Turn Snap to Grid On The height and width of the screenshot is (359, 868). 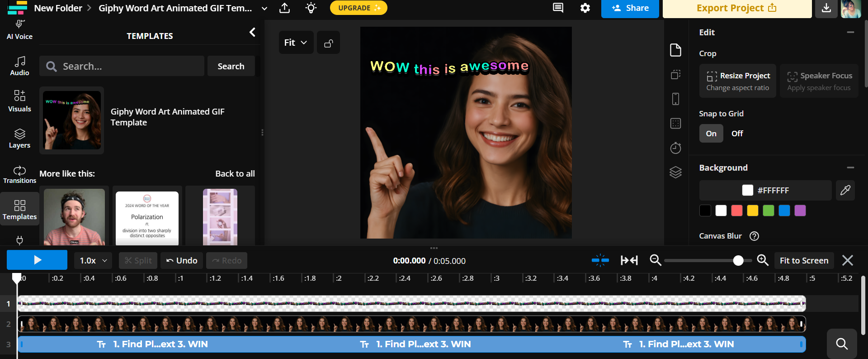(x=711, y=134)
